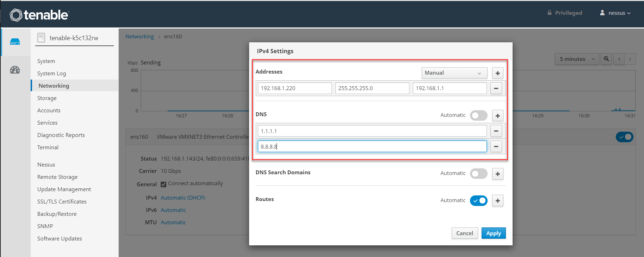Add a DNS search domain with plus button
The width and height of the screenshot is (644, 257).
click(x=497, y=174)
